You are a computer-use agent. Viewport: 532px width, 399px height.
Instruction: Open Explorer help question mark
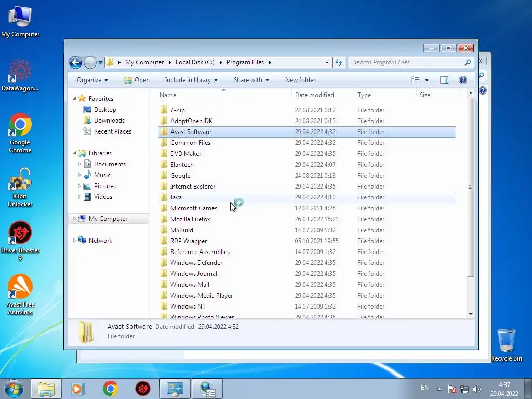(x=463, y=80)
